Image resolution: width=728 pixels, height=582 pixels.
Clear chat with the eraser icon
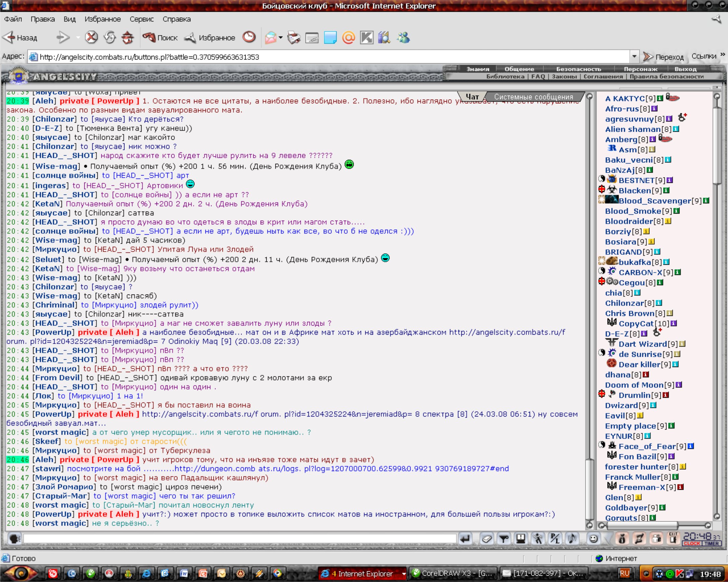(487, 539)
